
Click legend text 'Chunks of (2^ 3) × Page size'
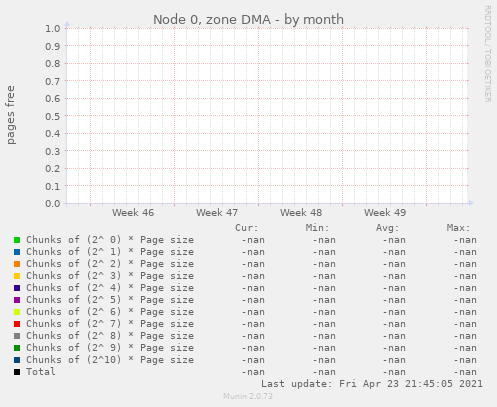pyautogui.click(x=110, y=276)
